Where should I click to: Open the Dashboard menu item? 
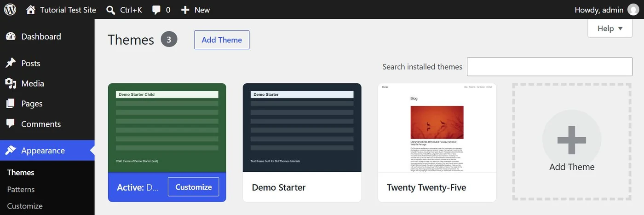(47, 36)
